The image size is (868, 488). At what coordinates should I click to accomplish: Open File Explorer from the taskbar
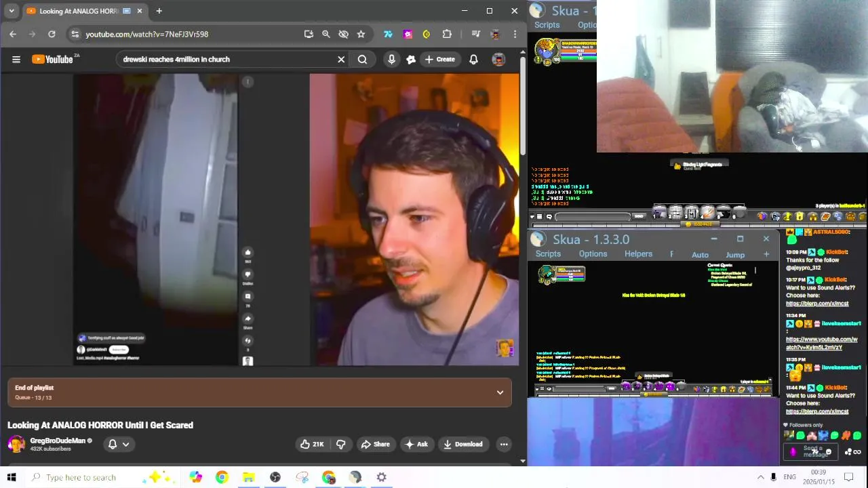coord(248,477)
